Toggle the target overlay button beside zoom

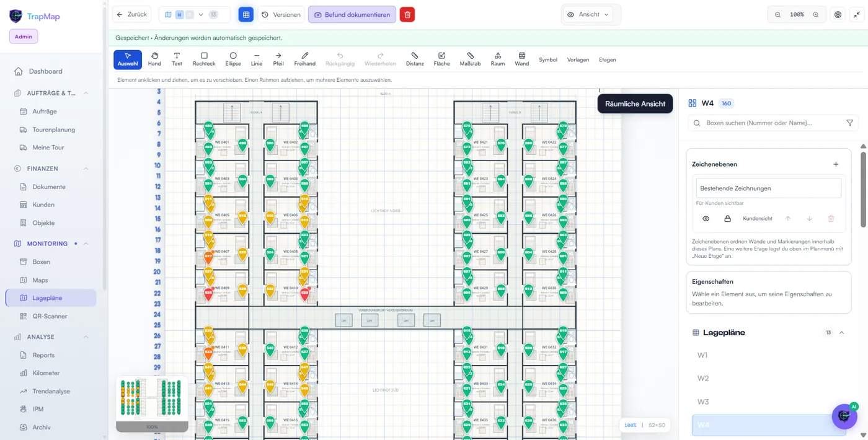(x=838, y=14)
